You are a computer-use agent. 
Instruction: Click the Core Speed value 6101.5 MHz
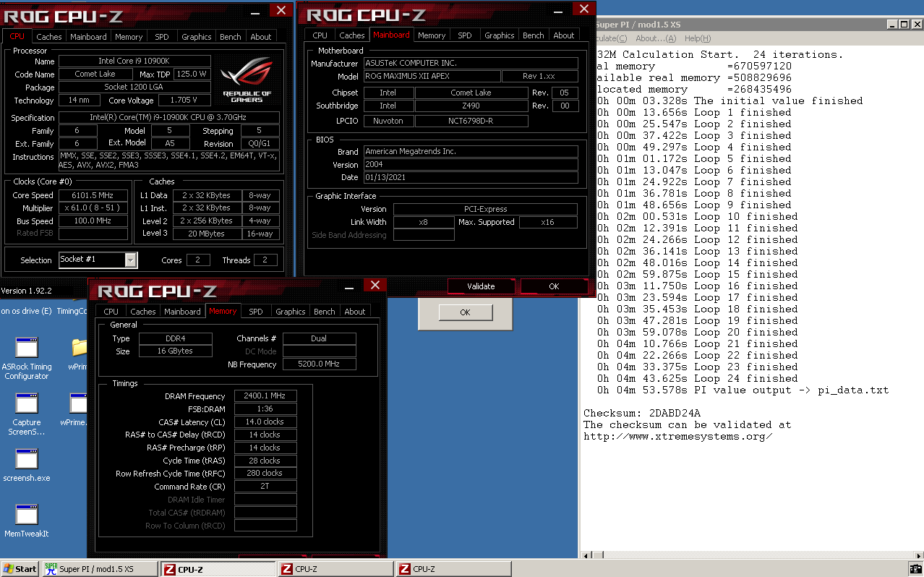coord(93,195)
